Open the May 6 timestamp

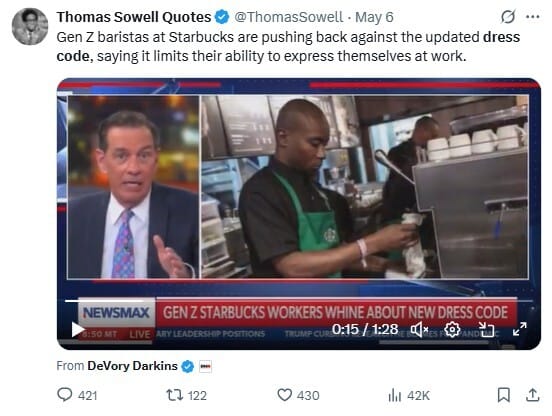click(x=374, y=17)
